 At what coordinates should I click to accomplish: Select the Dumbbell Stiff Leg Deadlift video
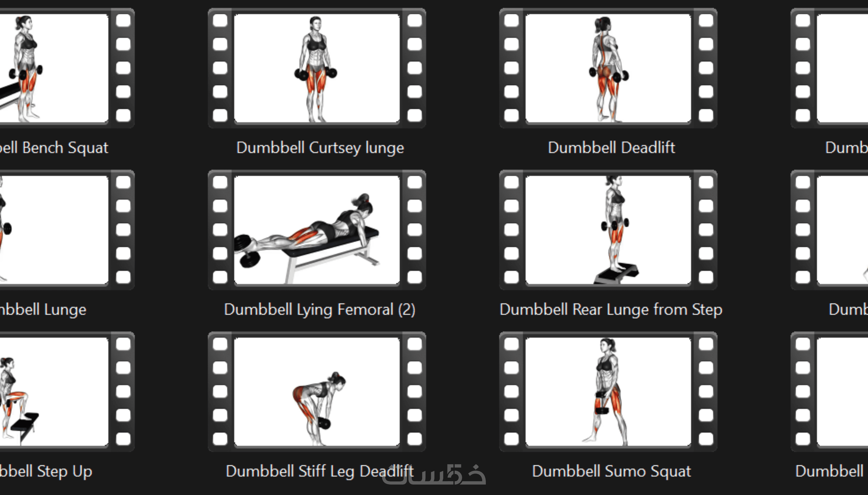317,392
